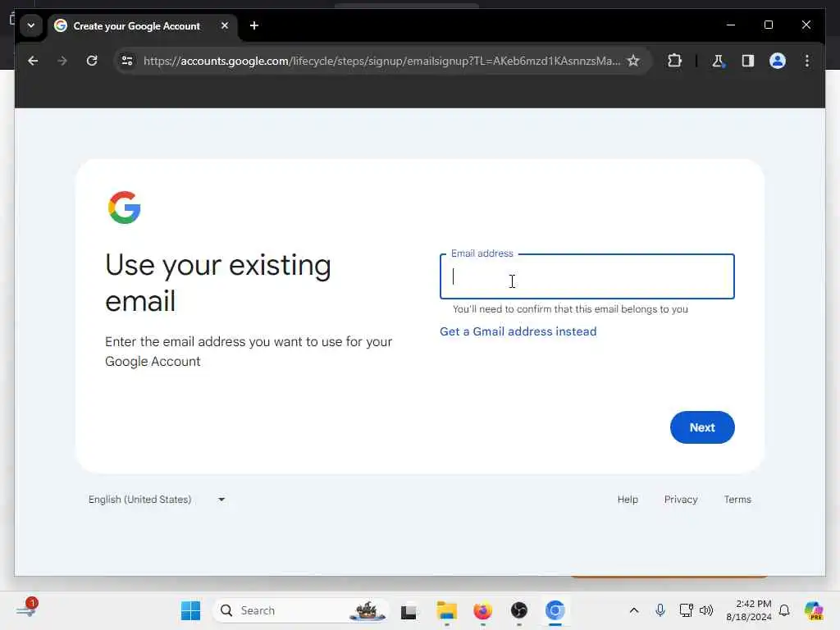Viewport: 840px width, 630px height.
Task: Click the taskbar Search box
Action: (x=302, y=610)
